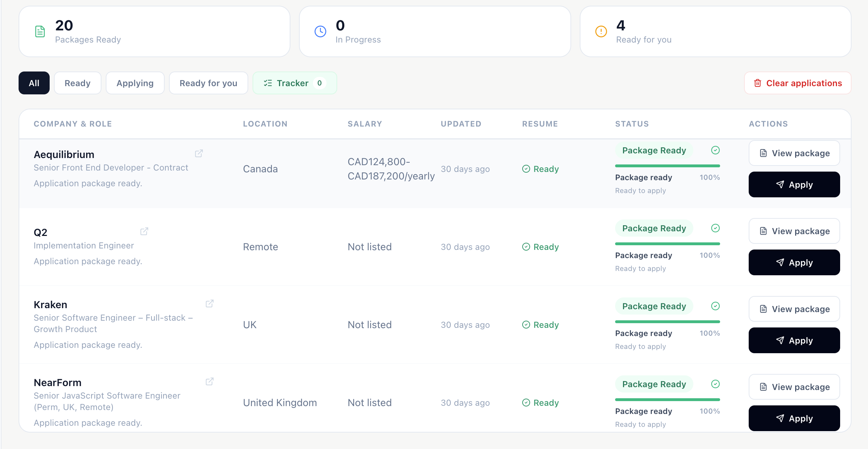This screenshot has height=449, width=868.
Task: Click the Package Ready badge for Q2
Action: 654,228
